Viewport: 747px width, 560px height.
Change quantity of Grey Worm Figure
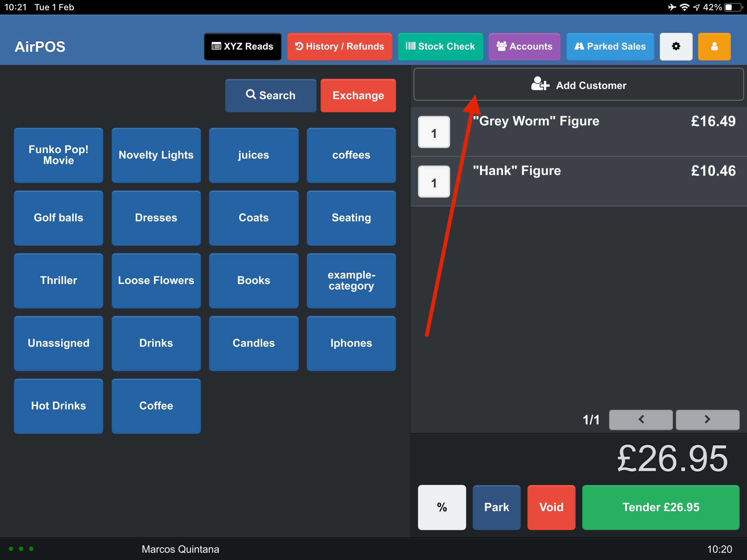coord(434,132)
